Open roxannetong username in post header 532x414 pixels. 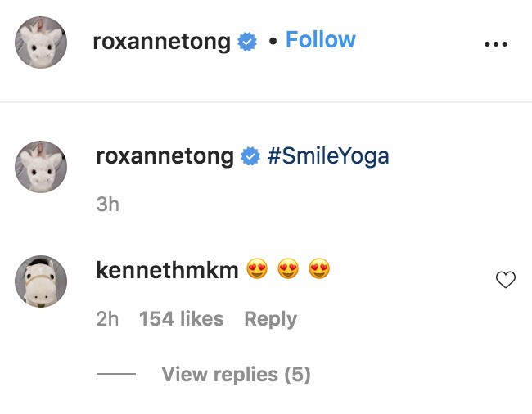(x=161, y=43)
